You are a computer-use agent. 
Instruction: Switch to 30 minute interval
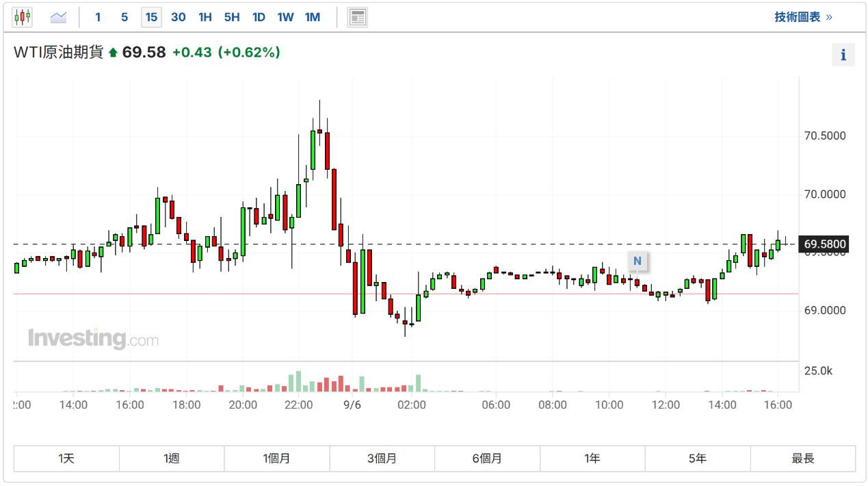(x=178, y=17)
